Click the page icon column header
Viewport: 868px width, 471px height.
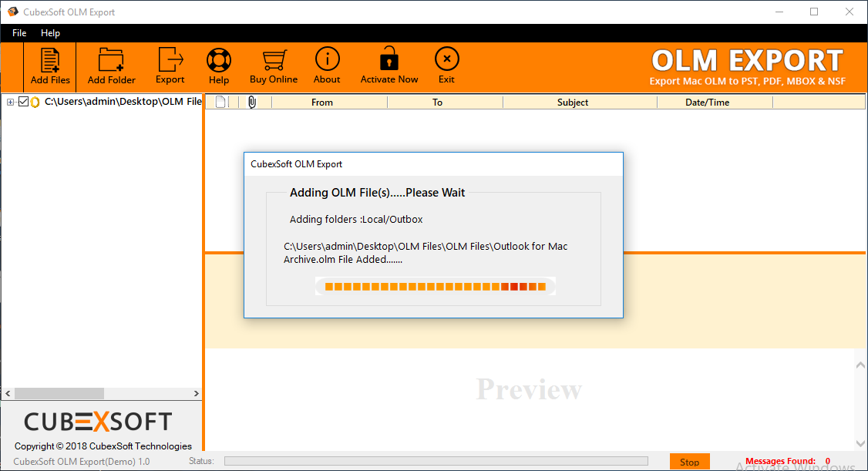(221, 103)
